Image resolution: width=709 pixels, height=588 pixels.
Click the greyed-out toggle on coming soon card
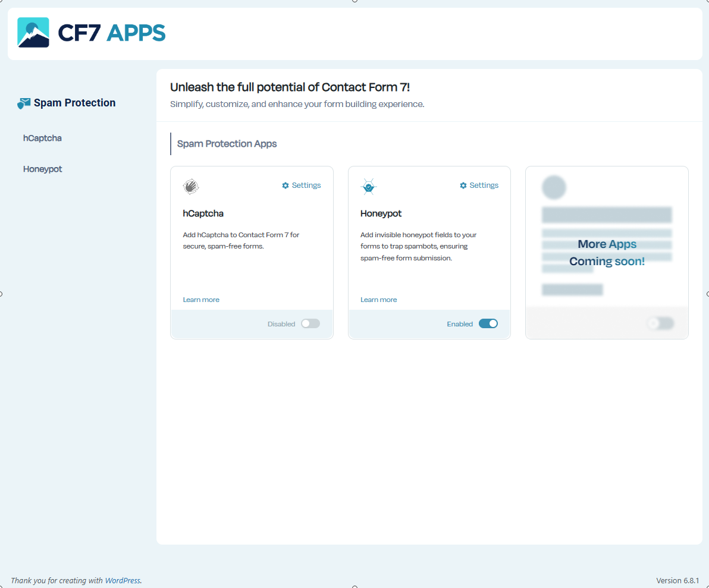coord(660,323)
